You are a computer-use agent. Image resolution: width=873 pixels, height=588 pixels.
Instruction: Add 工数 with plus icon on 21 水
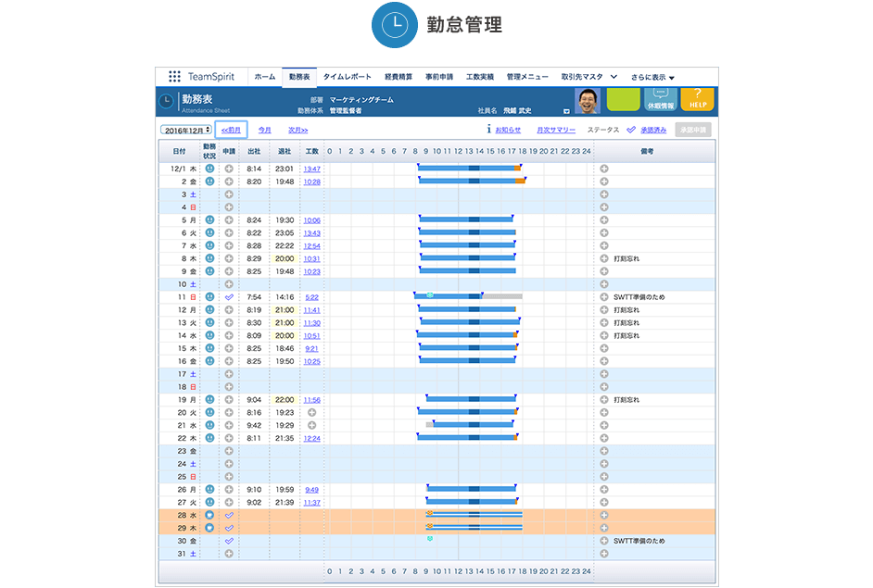click(311, 425)
